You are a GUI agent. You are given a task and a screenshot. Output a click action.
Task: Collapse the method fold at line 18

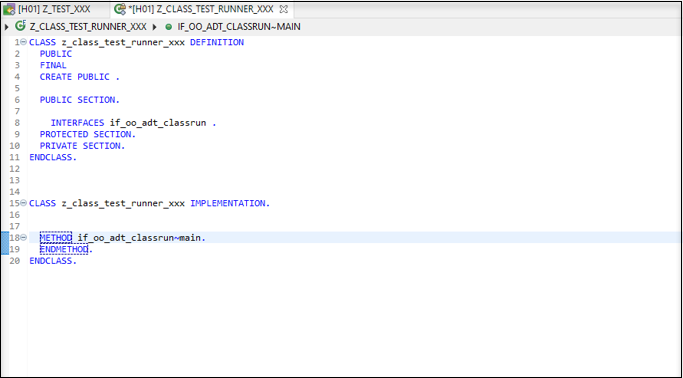point(24,237)
